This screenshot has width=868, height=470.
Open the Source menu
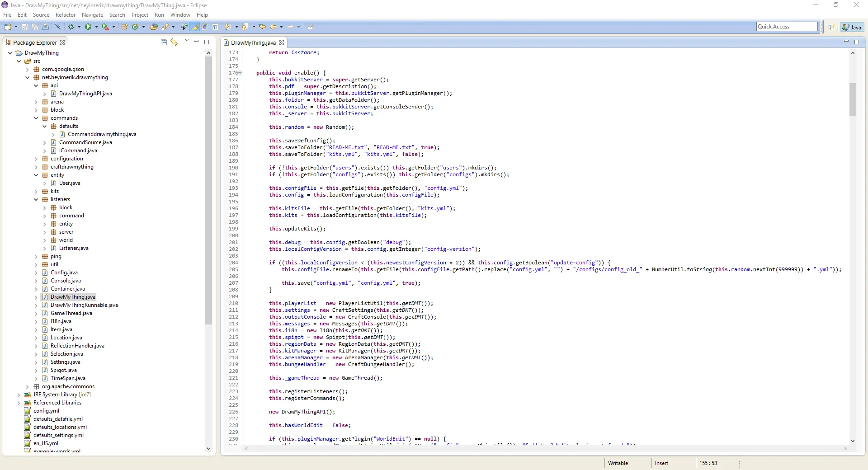[41, 15]
